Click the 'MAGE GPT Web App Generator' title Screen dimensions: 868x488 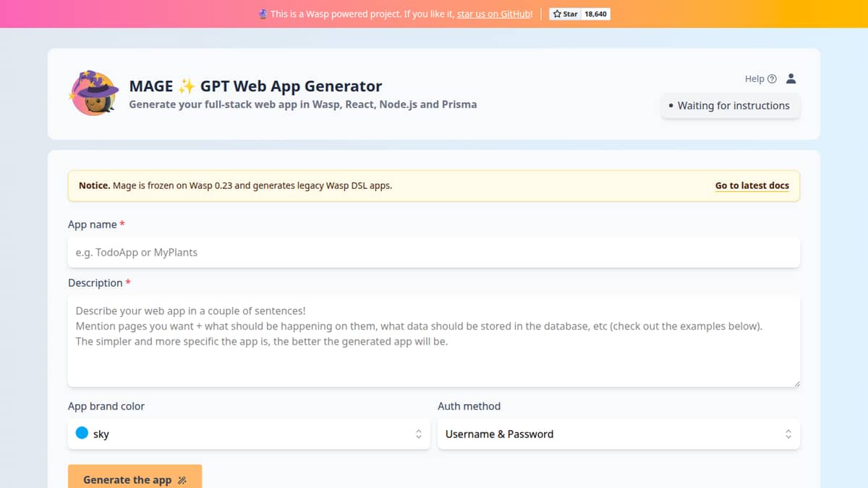click(255, 86)
